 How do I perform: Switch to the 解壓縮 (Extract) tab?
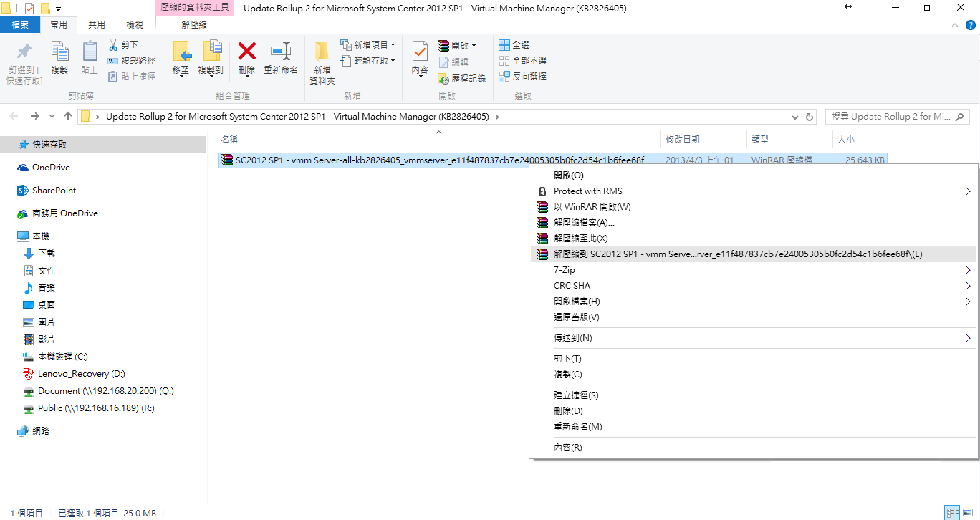[195, 24]
